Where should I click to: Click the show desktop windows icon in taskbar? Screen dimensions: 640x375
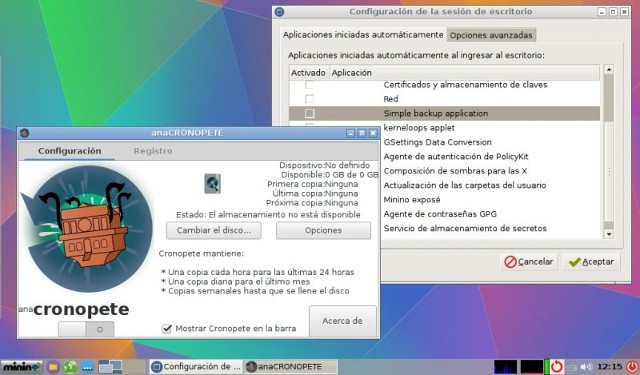pos(110,367)
